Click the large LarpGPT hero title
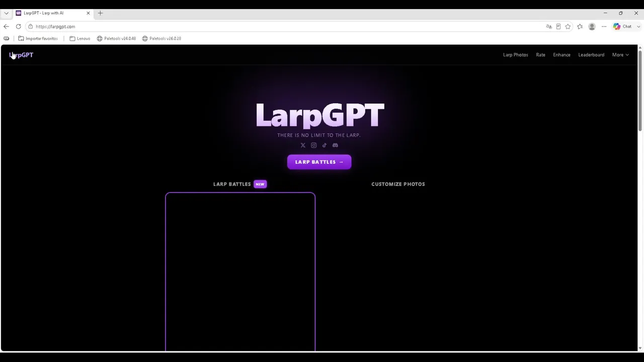 pos(320,115)
